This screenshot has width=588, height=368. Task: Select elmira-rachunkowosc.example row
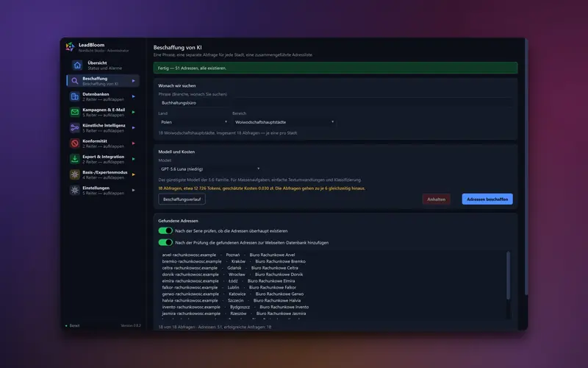click(x=229, y=281)
